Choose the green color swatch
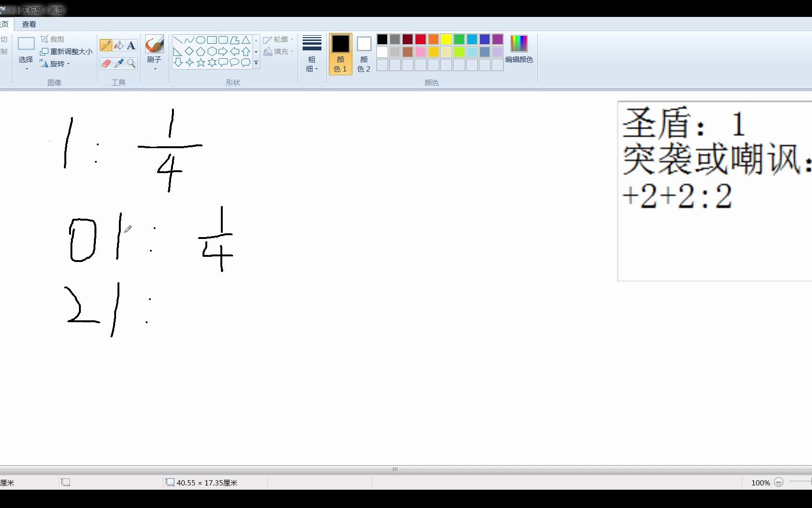The width and height of the screenshot is (812, 508). point(459,39)
